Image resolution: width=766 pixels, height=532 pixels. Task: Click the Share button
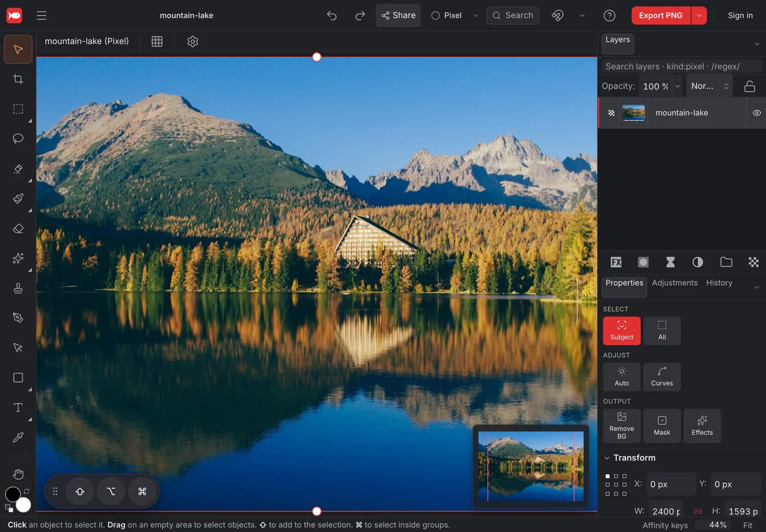click(398, 16)
